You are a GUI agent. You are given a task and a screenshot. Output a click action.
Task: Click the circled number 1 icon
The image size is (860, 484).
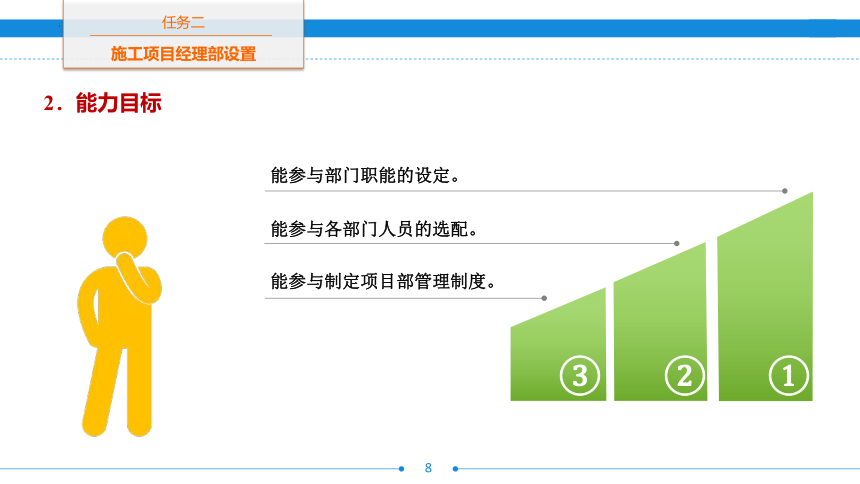tap(789, 375)
